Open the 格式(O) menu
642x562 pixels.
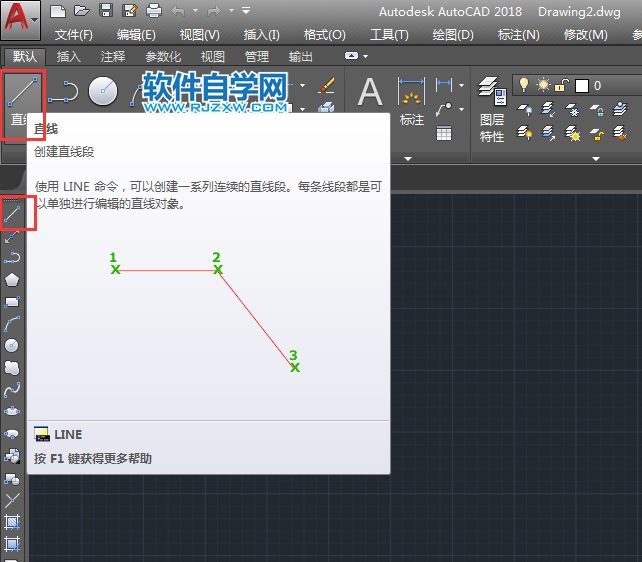tap(324, 35)
